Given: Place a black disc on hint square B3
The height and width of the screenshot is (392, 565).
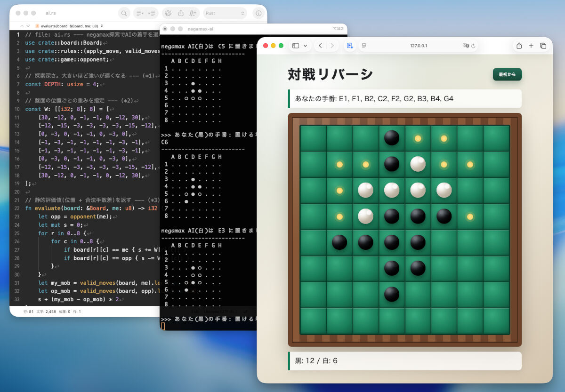Looking at the screenshot, I should click(x=339, y=191).
